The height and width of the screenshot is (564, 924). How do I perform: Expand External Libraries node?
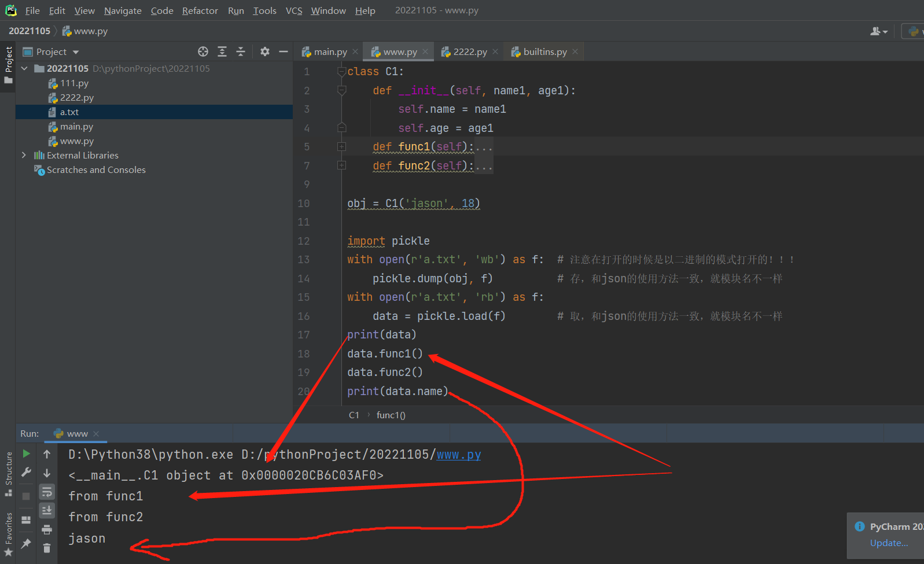coord(24,155)
